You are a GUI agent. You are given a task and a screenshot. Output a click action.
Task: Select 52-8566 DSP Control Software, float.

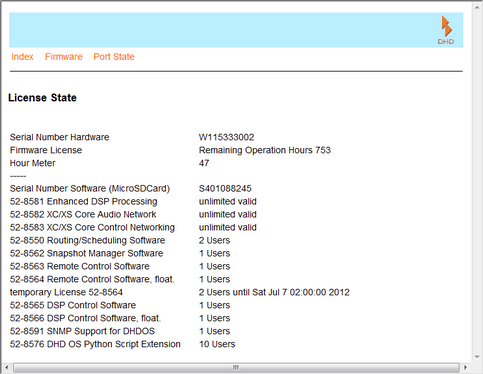click(x=85, y=318)
